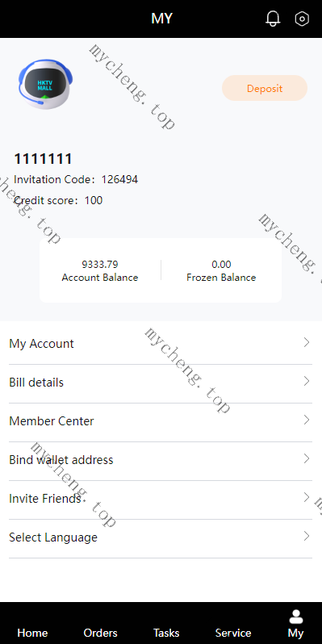This screenshot has width=322, height=644.
Task: Tap the 0.00 Frozen Balance figure
Action: pos(221,265)
